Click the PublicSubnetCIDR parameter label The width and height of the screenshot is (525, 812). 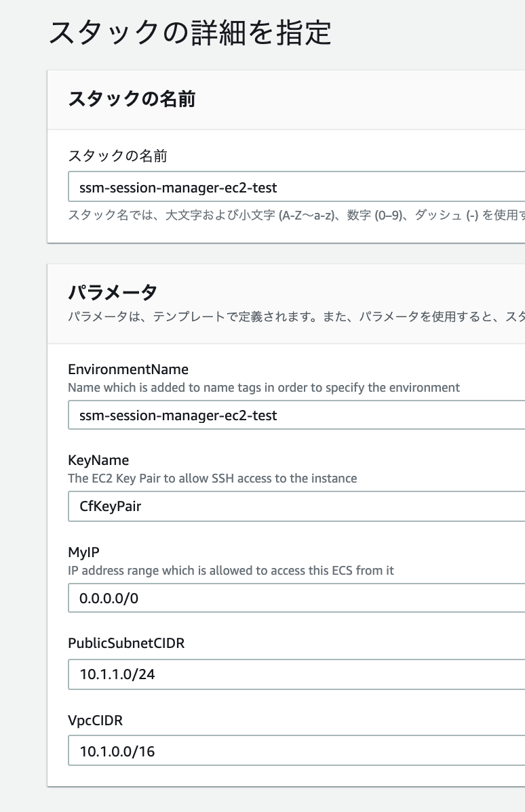(126, 643)
